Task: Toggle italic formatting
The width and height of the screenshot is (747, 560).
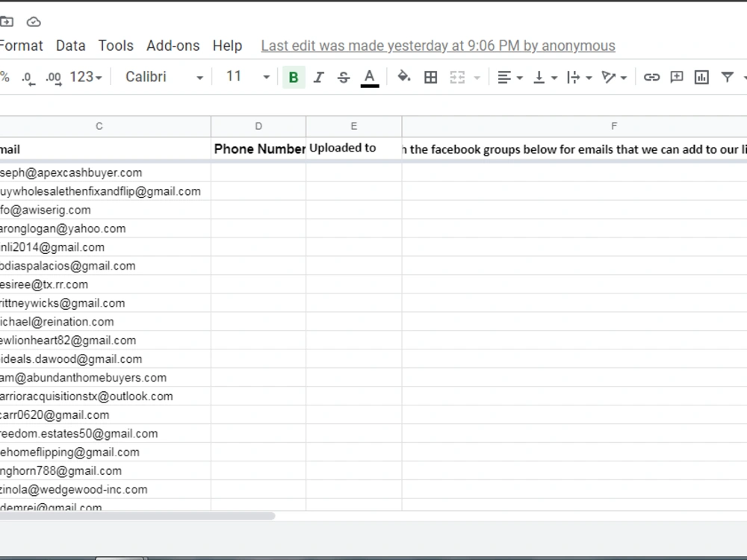Action: (x=319, y=77)
